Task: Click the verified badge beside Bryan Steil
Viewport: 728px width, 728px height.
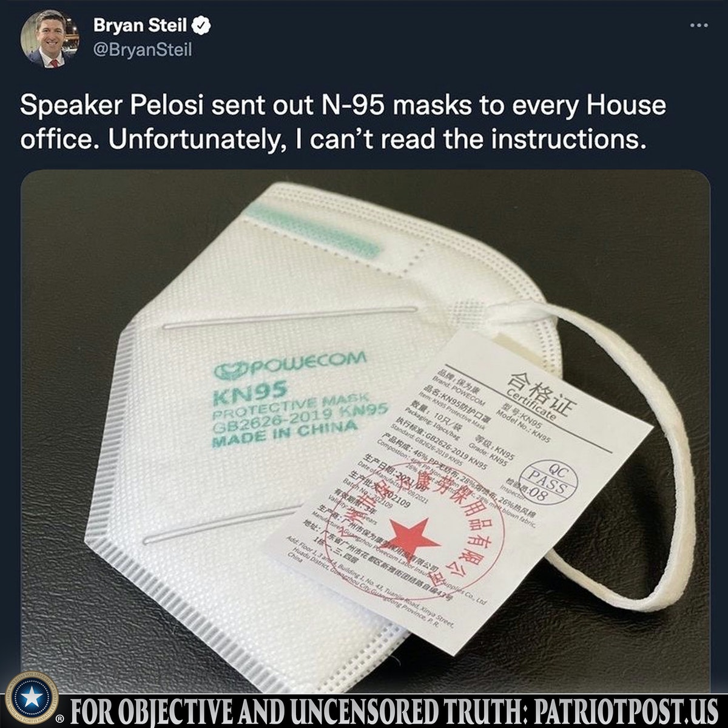Action: 201,25
